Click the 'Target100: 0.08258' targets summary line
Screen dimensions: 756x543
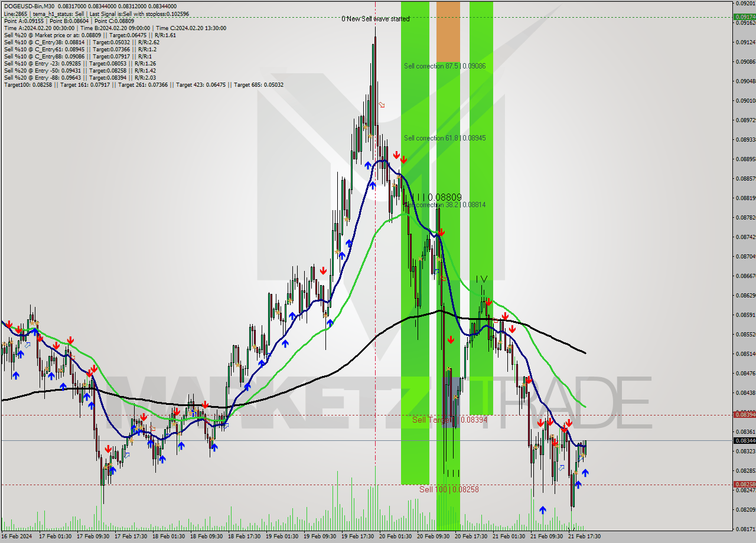[x=144, y=84]
